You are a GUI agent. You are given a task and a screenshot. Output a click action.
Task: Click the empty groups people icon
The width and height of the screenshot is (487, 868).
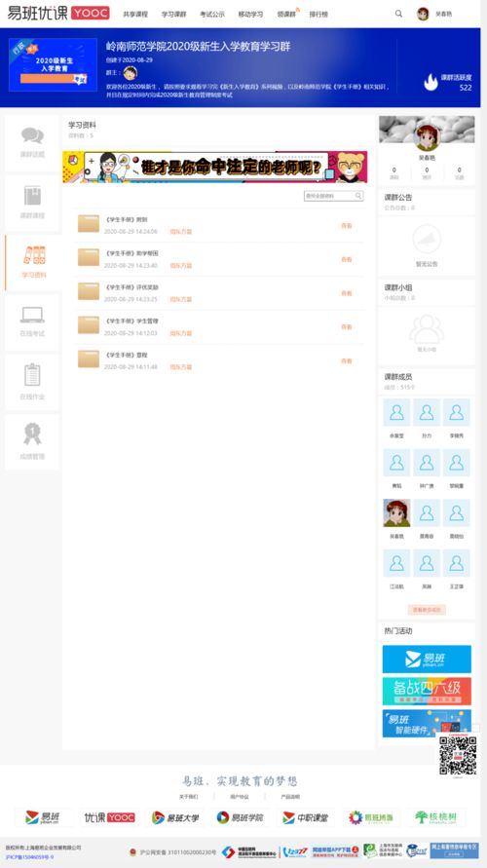click(427, 329)
